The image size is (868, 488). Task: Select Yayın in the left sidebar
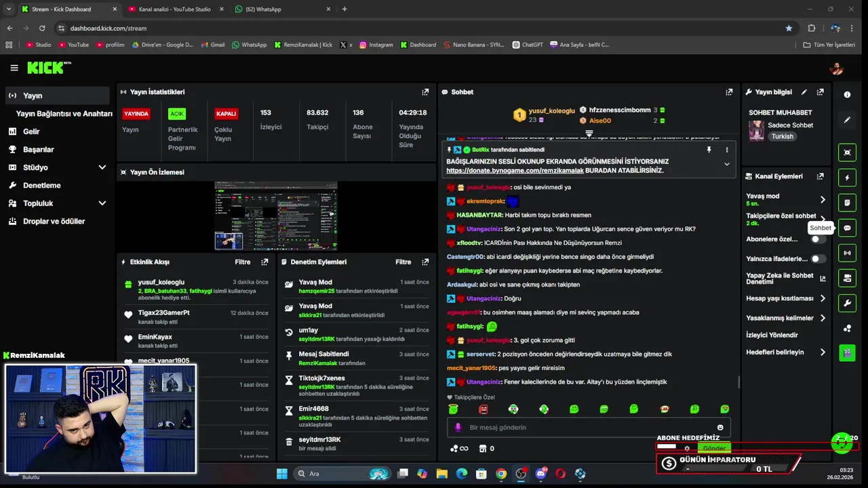(x=57, y=96)
